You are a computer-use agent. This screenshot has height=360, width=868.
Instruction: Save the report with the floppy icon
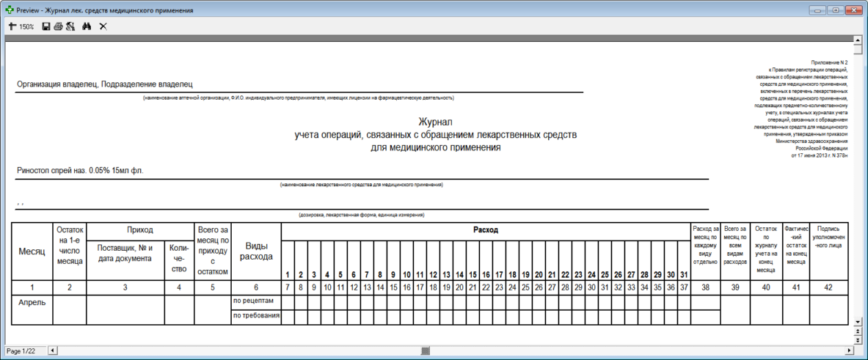coord(46,26)
